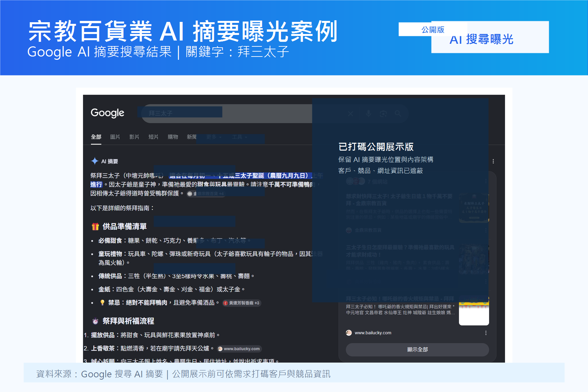Open www.bailucky.com link in sources panel
This screenshot has width=588, height=392.
click(x=373, y=333)
